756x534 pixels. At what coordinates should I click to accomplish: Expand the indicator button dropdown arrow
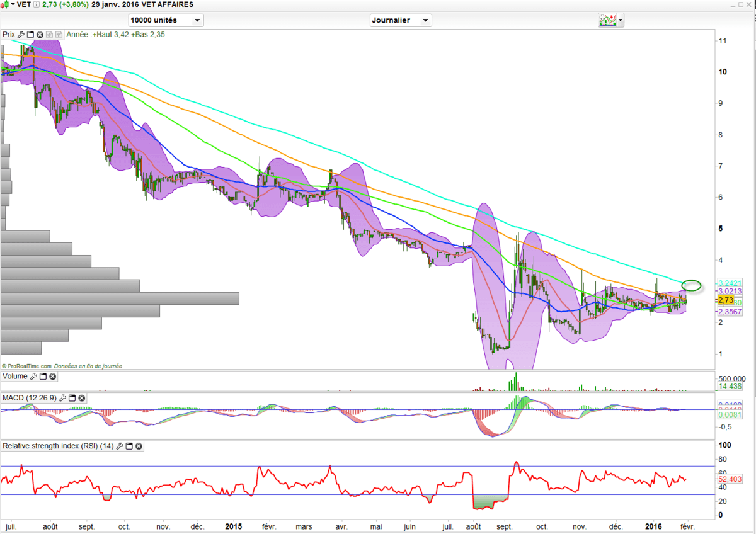click(x=621, y=21)
